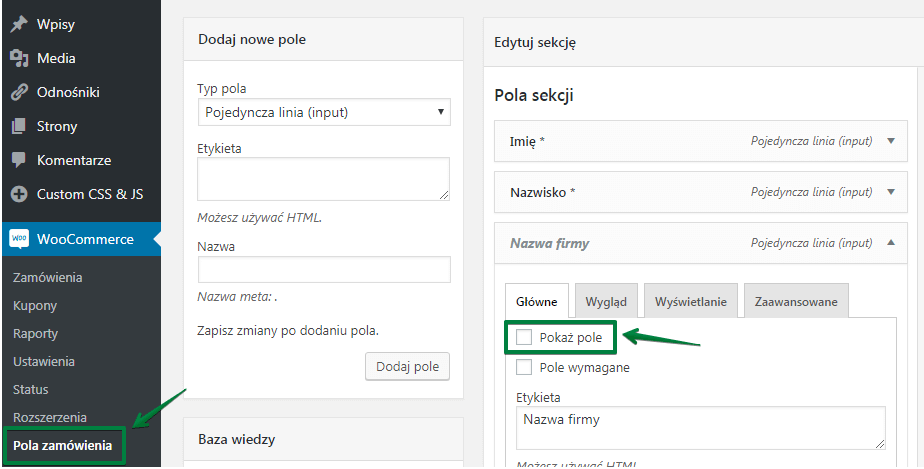The width and height of the screenshot is (924, 469).
Task: Open Pola zamówienia in the sidebar
Action: pyautogui.click(x=62, y=445)
